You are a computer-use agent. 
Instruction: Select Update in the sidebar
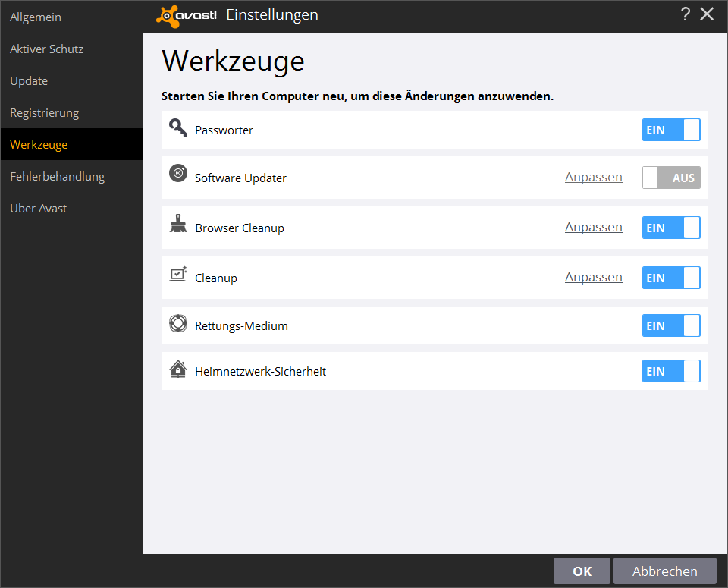click(71, 81)
